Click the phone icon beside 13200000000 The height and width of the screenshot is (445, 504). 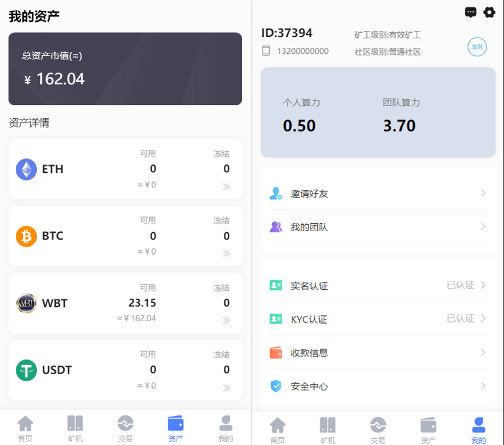pyautogui.click(x=266, y=51)
